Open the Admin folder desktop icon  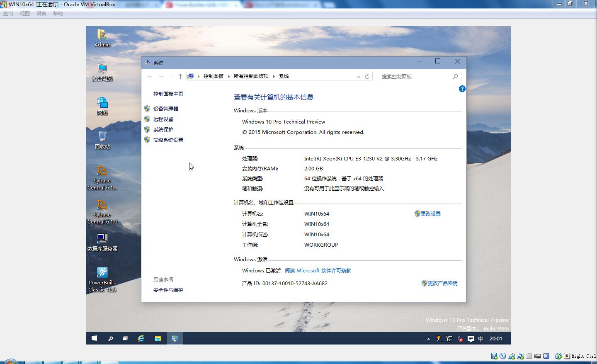click(102, 38)
